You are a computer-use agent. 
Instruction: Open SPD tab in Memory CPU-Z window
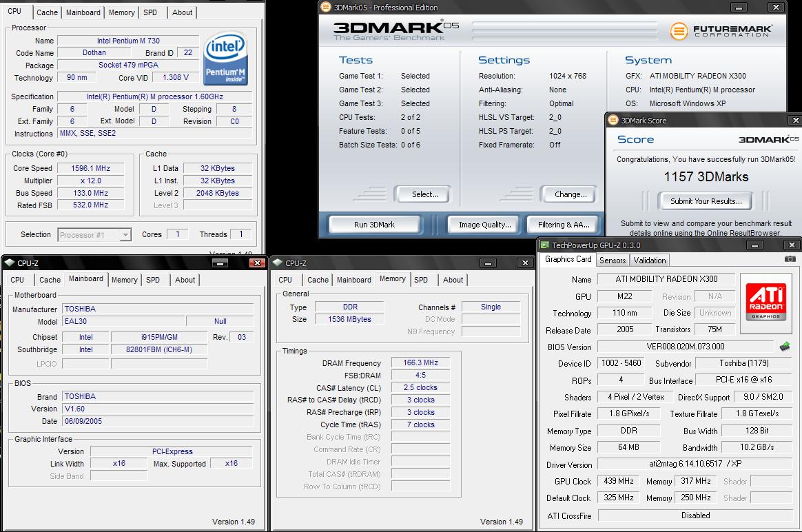pos(421,280)
